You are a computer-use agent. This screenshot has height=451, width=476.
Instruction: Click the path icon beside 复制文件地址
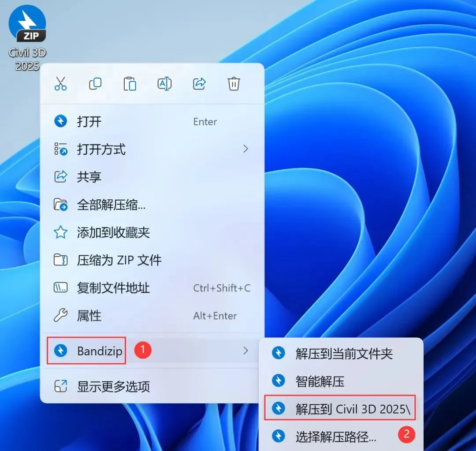[61, 287]
